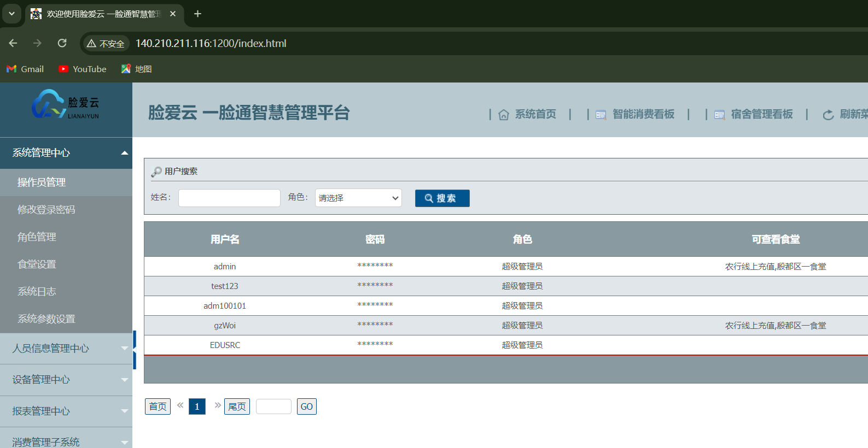868x448 pixels.
Task: Open the 系统首页 link
Action: tap(535, 114)
